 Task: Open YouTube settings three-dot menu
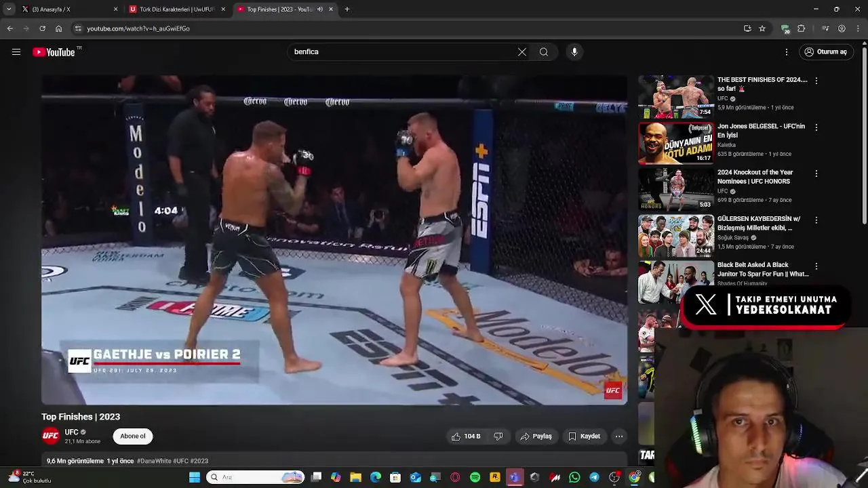click(x=787, y=52)
